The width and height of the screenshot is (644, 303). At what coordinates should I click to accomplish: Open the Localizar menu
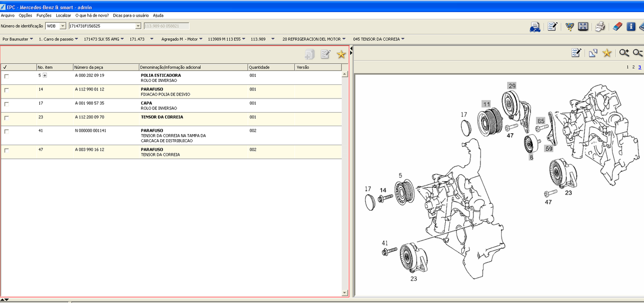coord(63,16)
